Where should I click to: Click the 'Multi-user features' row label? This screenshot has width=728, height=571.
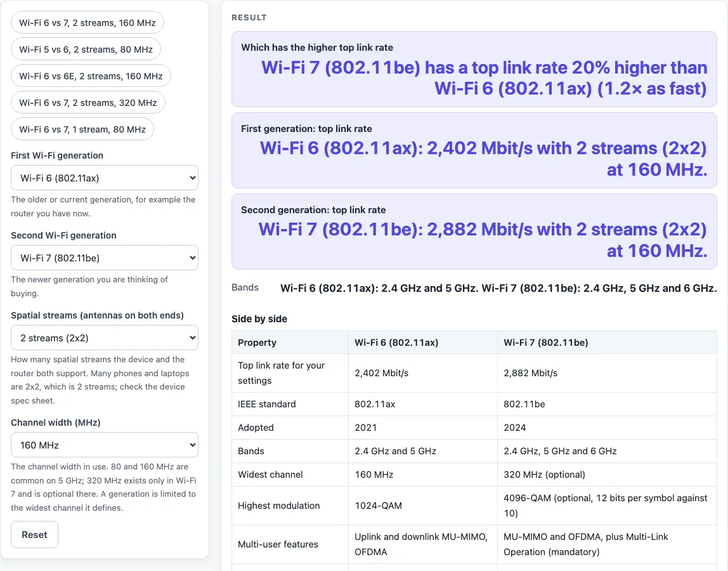click(x=290, y=544)
